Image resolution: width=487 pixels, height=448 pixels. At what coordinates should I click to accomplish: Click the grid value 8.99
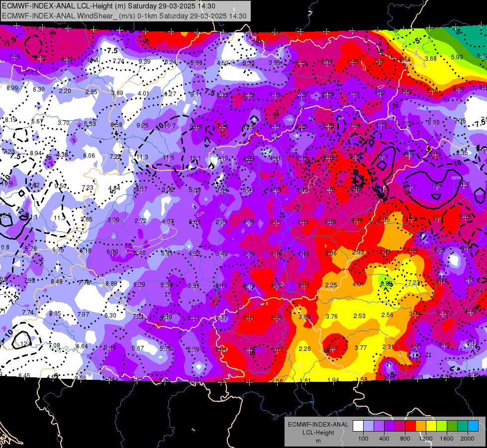12,88
